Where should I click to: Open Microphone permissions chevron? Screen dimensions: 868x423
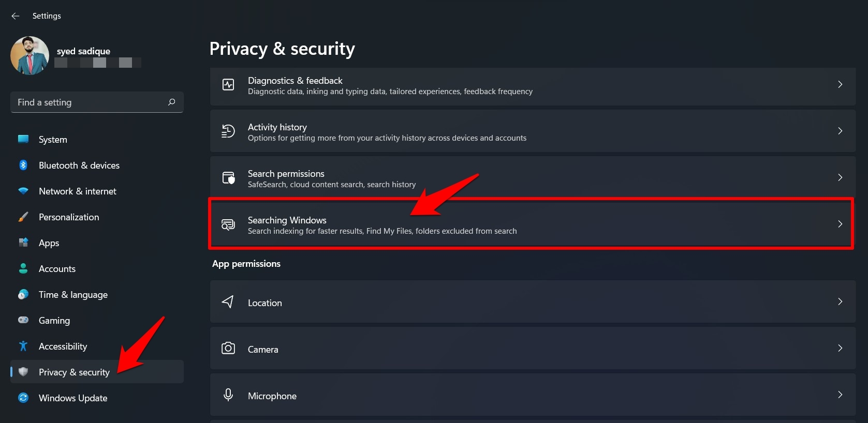[x=840, y=395]
